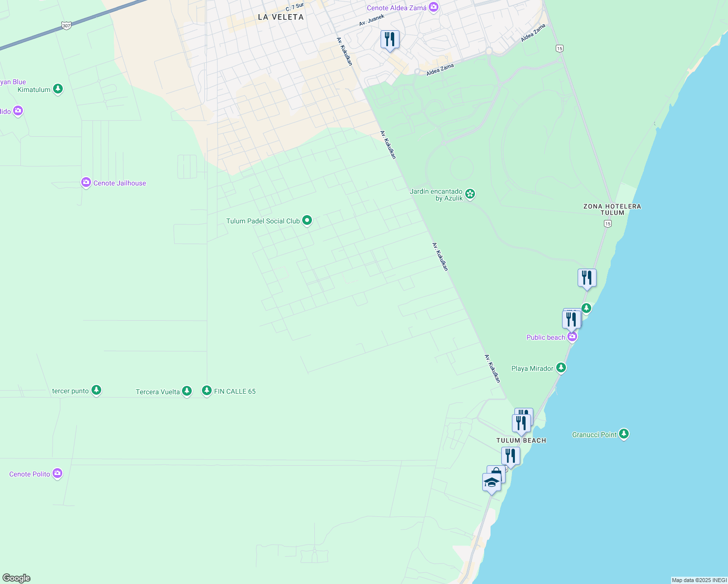Open the Cenote Jailhouse camera marker
The height and width of the screenshot is (584, 728).
coord(86,183)
